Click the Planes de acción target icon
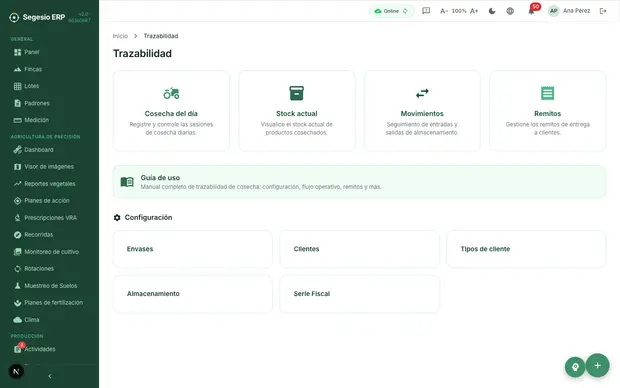This screenshot has width=620, height=388. (x=17, y=201)
